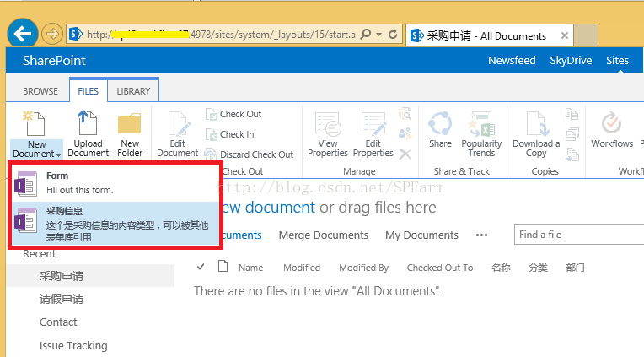Open Newsfeed in the top bar
The image size is (644, 357).
point(512,61)
